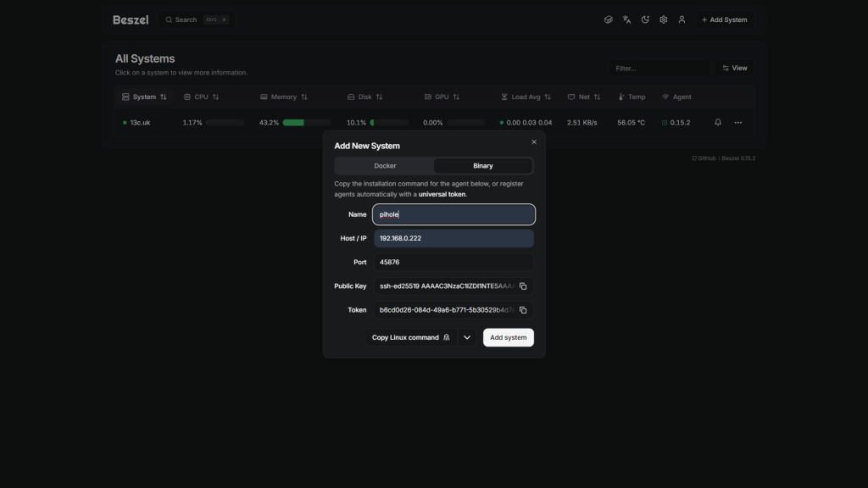The height and width of the screenshot is (488, 868).
Task: Click the white Add system button
Action: [x=508, y=337]
